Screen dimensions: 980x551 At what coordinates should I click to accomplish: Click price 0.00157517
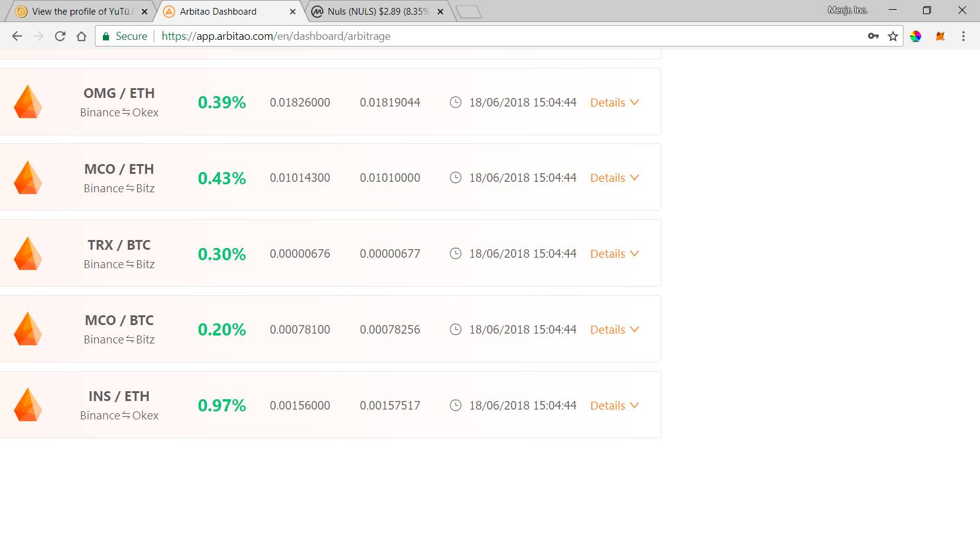(390, 405)
